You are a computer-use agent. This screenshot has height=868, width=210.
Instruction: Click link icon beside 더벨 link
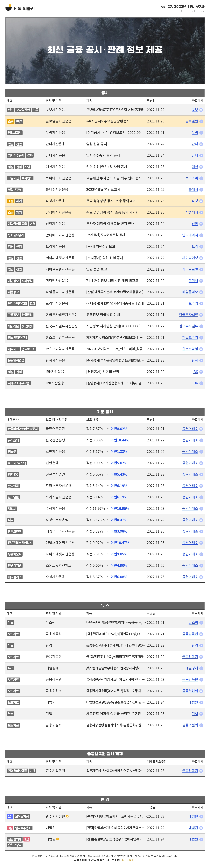coord(201,714)
